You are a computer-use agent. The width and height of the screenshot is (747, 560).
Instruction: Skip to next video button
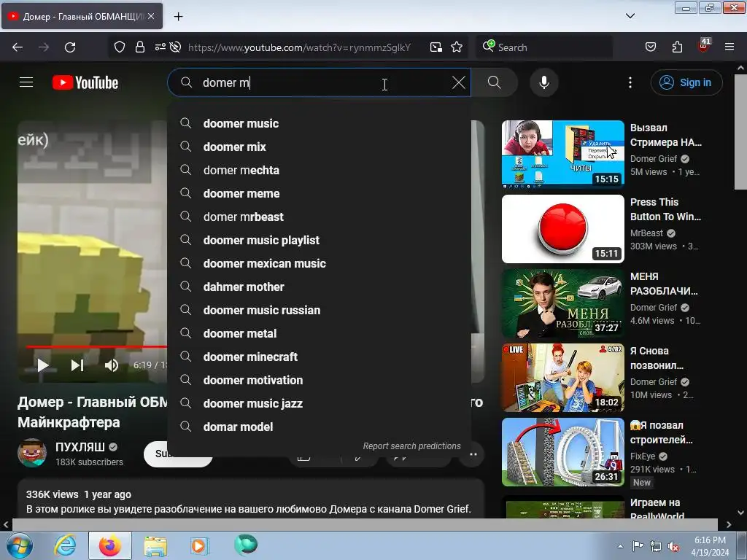77,365
